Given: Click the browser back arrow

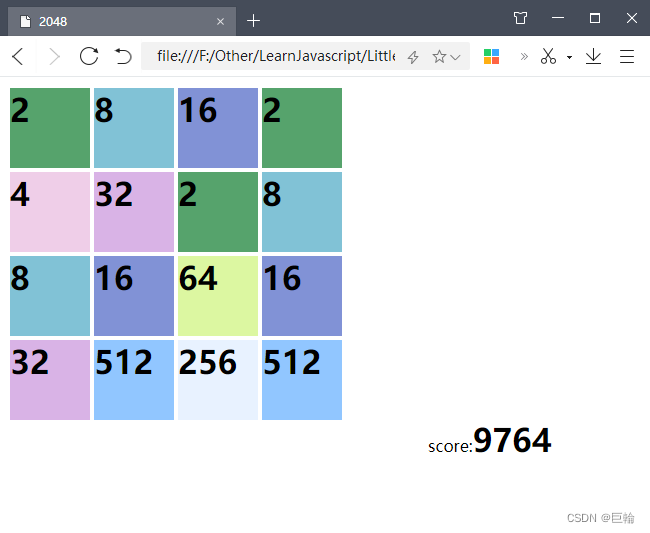Looking at the screenshot, I should pyautogui.click(x=18, y=56).
